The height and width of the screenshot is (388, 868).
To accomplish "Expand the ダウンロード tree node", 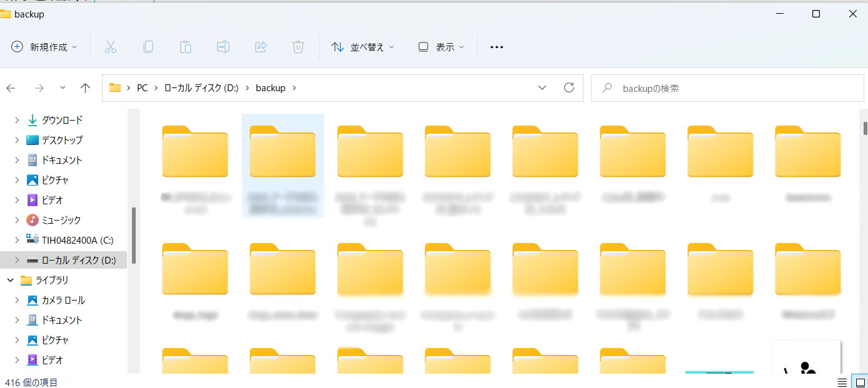I will click(17, 120).
